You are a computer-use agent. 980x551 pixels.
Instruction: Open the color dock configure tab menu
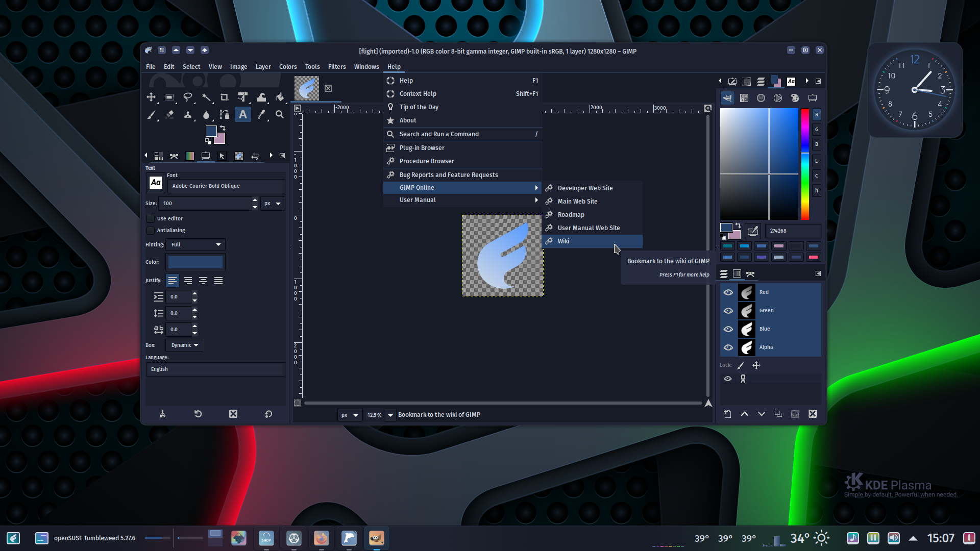pyautogui.click(x=818, y=81)
